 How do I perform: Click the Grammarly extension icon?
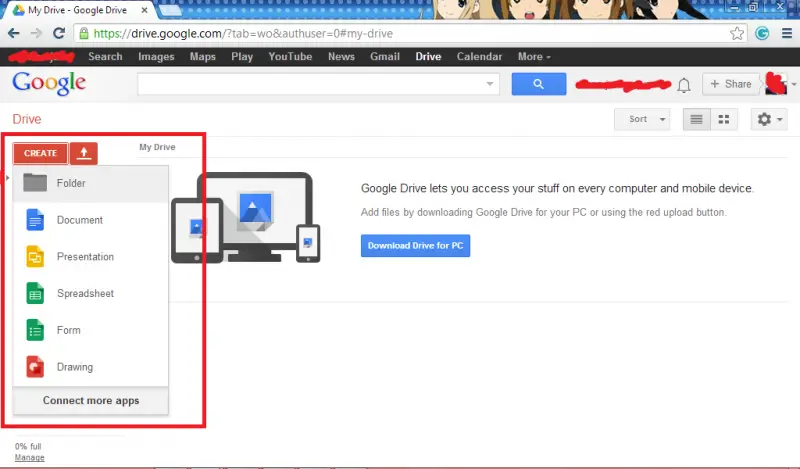point(762,34)
